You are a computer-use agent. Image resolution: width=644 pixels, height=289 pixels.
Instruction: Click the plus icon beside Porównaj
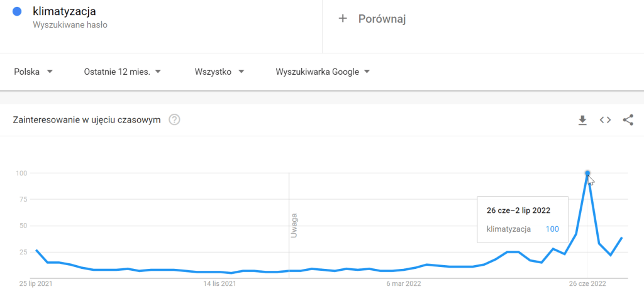(x=343, y=19)
